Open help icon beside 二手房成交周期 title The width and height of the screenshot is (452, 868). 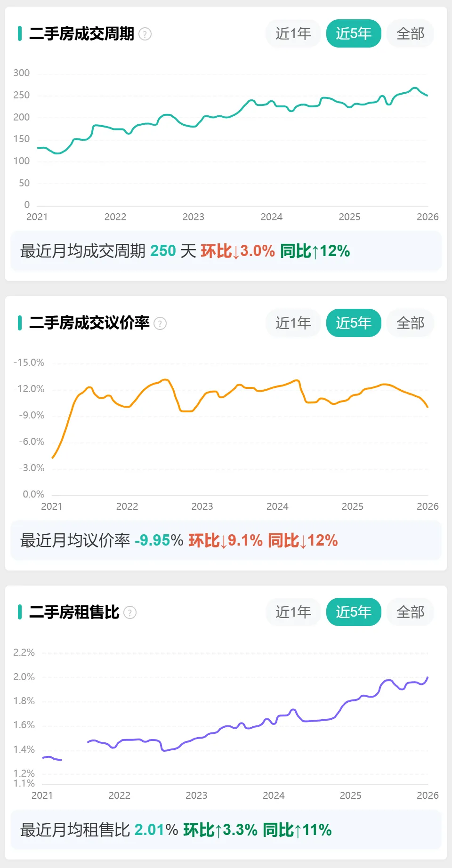pos(145,34)
